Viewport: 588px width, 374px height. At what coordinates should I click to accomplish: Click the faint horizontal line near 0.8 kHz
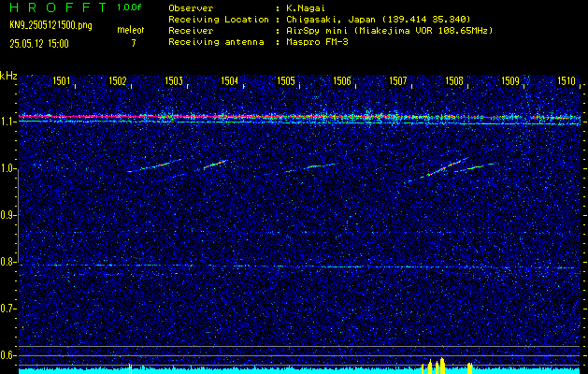point(299,266)
